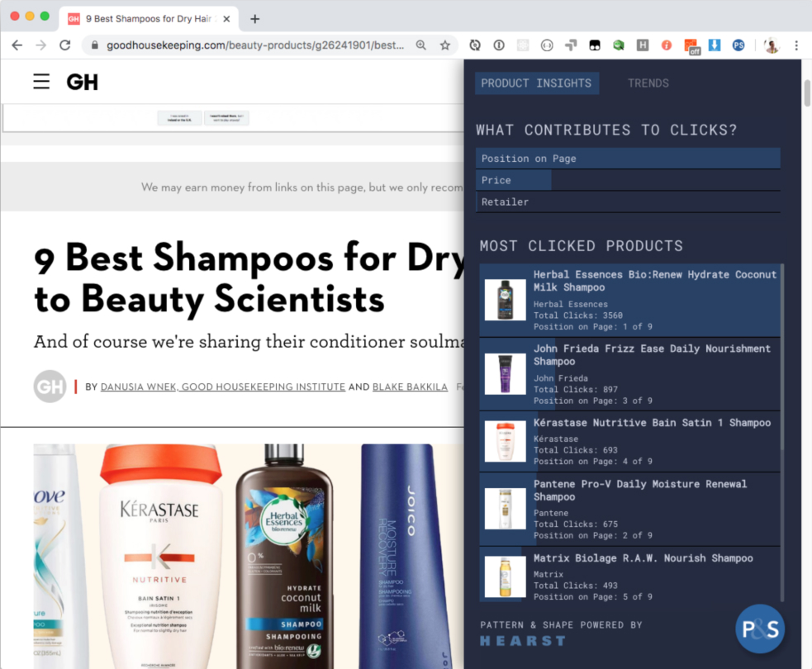Image resolution: width=812 pixels, height=669 pixels.
Task: Click the circled info extension icon
Action: point(499,45)
